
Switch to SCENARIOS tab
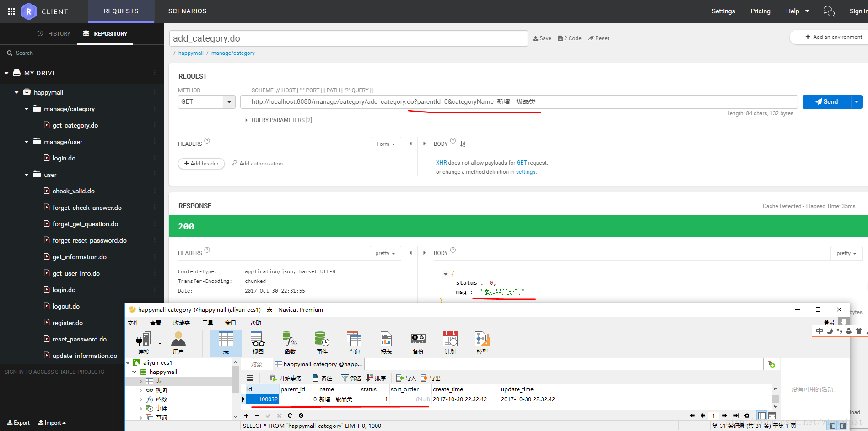point(188,11)
